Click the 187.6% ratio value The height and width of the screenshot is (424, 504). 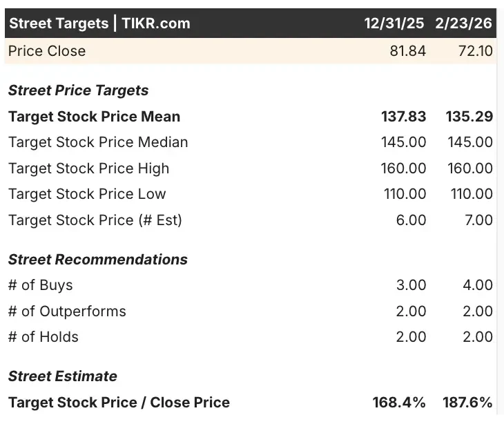(x=467, y=403)
